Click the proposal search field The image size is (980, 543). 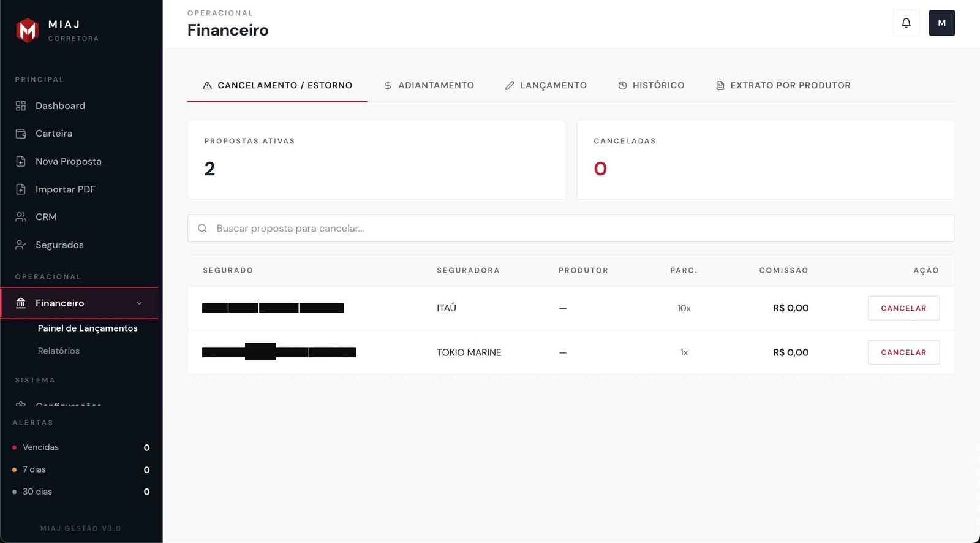571,229
